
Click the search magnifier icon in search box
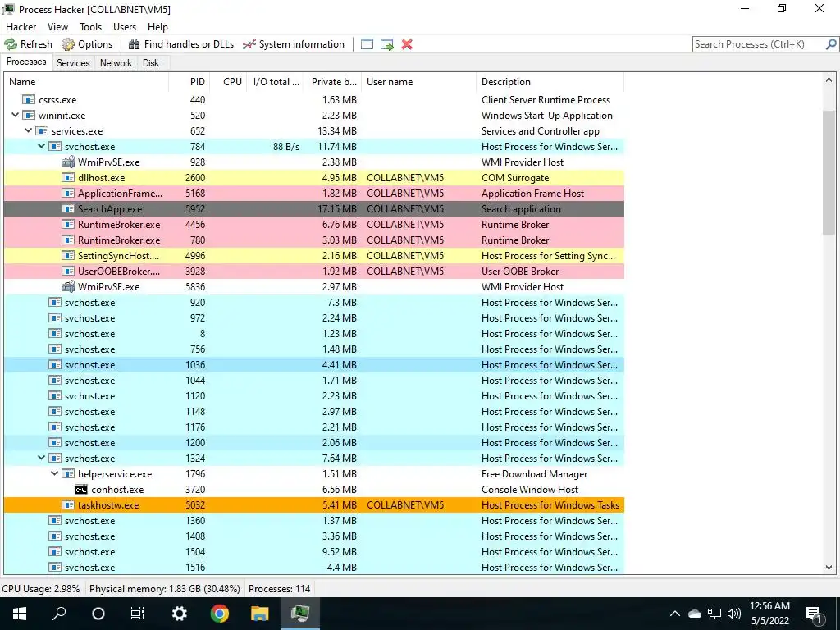[831, 44]
